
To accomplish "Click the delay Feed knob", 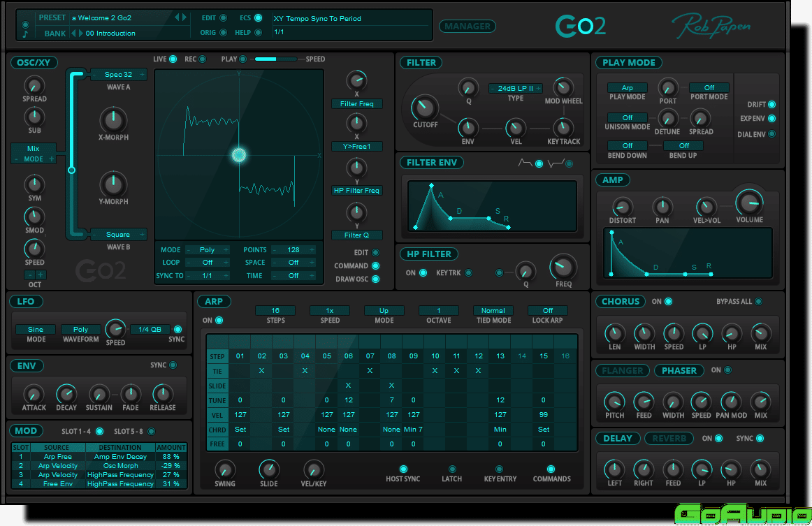I will (673, 469).
